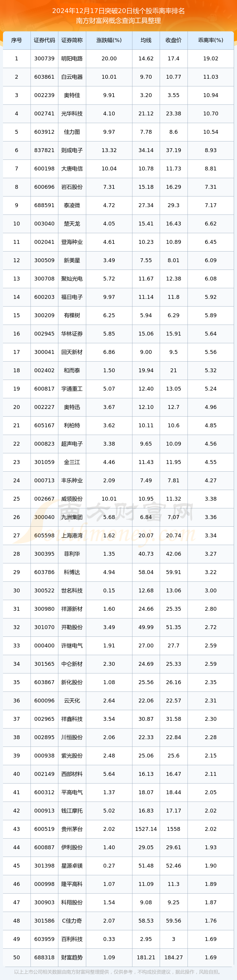Screen dimensions: 237x980
Task: Click stock name 新化股份
Action: [72, 683]
